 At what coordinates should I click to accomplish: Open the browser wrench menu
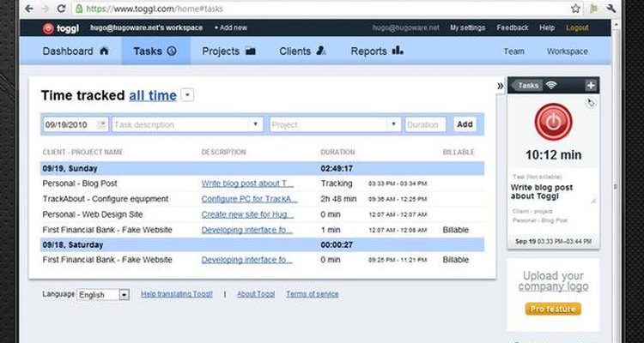click(611, 9)
